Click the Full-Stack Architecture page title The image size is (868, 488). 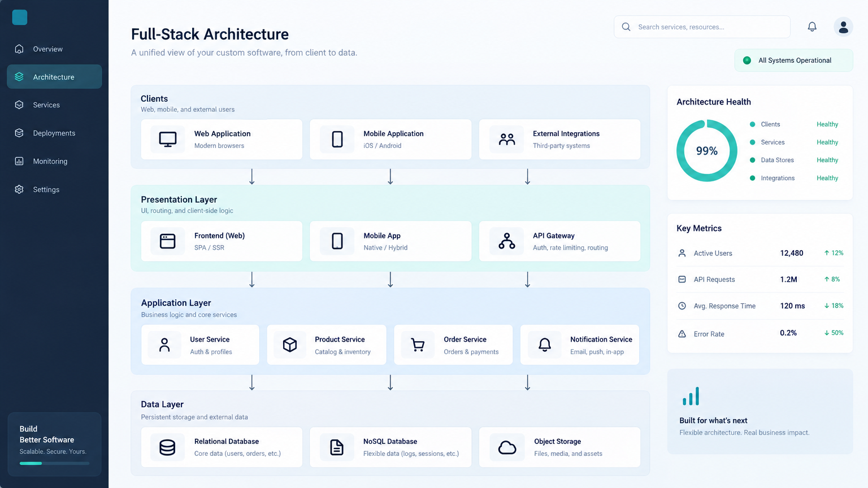(210, 34)
